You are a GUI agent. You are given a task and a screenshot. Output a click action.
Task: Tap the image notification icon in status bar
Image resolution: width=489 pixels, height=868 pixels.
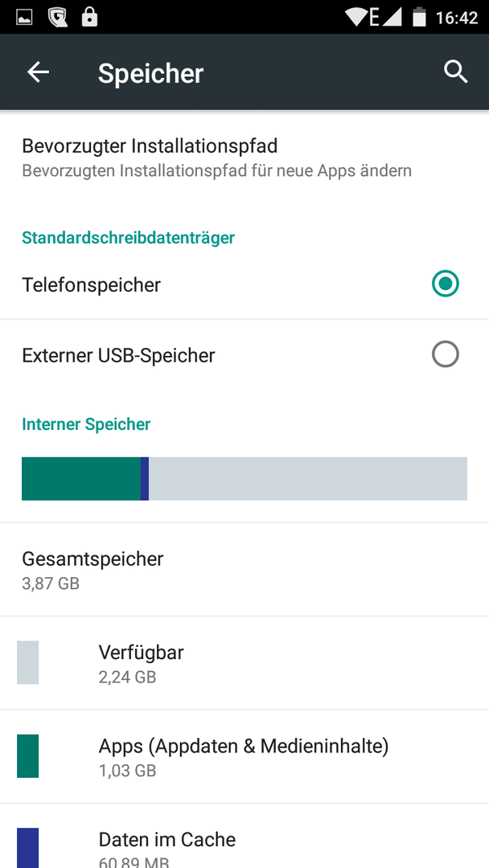pyautogui.click(x=24, y=18)
